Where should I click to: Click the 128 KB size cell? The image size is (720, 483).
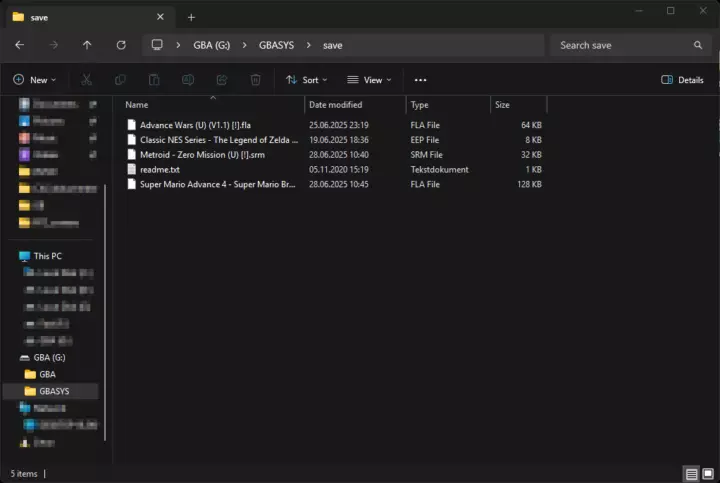pos(529,184)
